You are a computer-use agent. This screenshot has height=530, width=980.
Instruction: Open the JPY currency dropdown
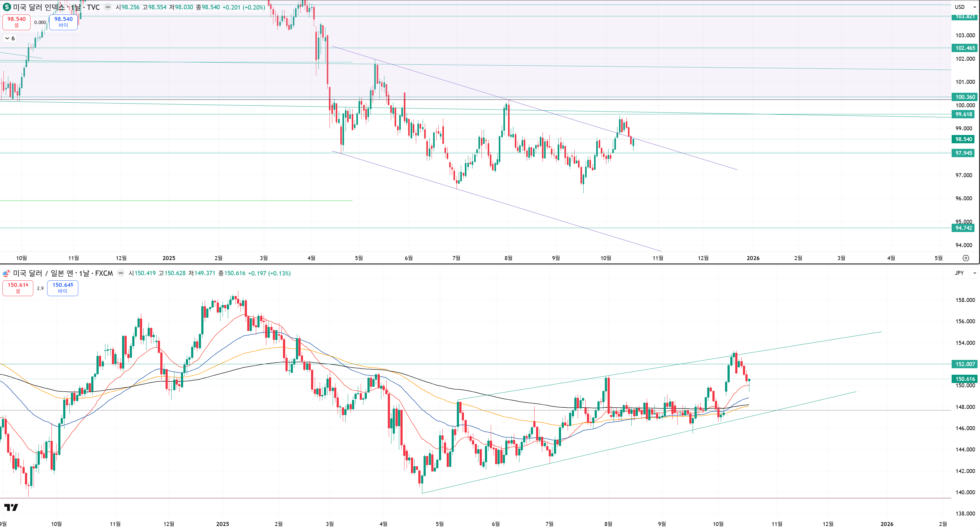(965, 273)
